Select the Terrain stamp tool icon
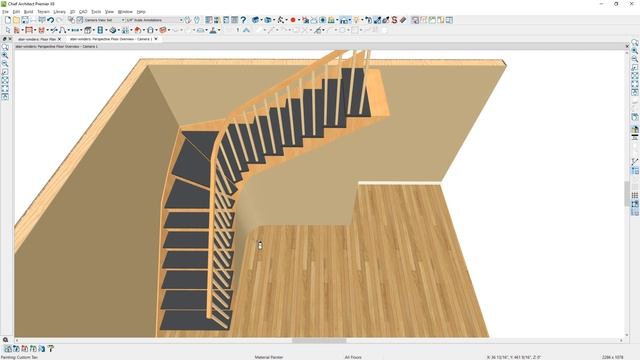640x360 pixels. coord(213,30)
